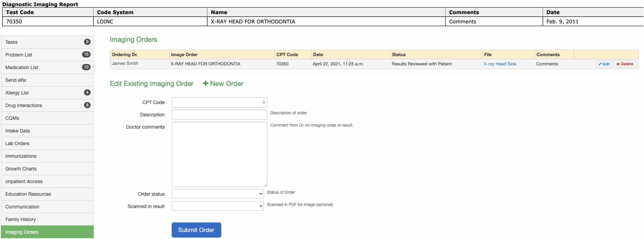Open Growth Charts
Viewport: 644px width, 239px height.
coord(47,169)
